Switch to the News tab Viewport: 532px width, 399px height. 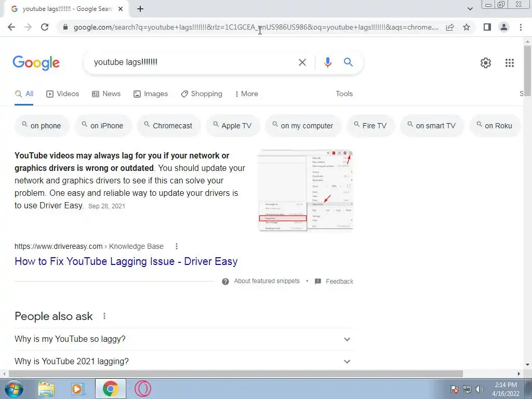coord(107,94)
